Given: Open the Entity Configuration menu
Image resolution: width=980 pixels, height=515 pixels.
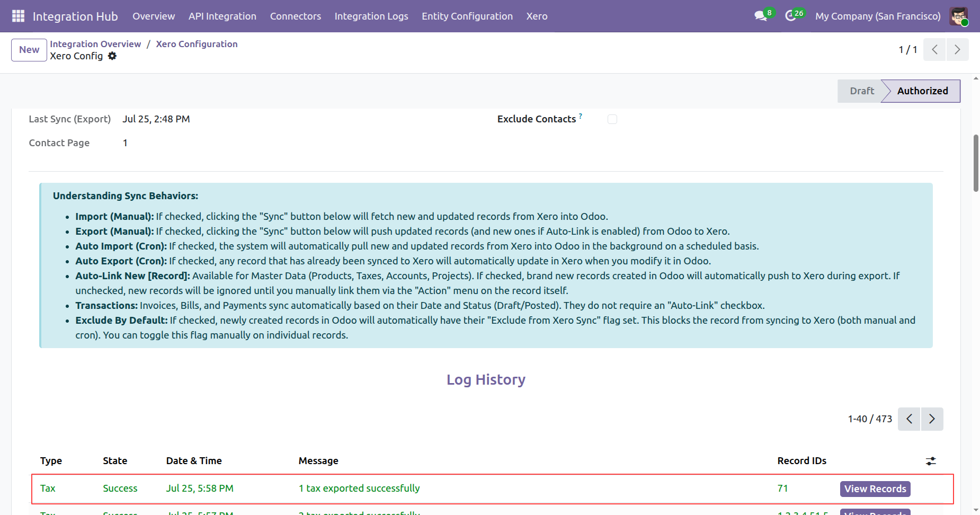Looking at the screenshot, I should pos(467,16).
